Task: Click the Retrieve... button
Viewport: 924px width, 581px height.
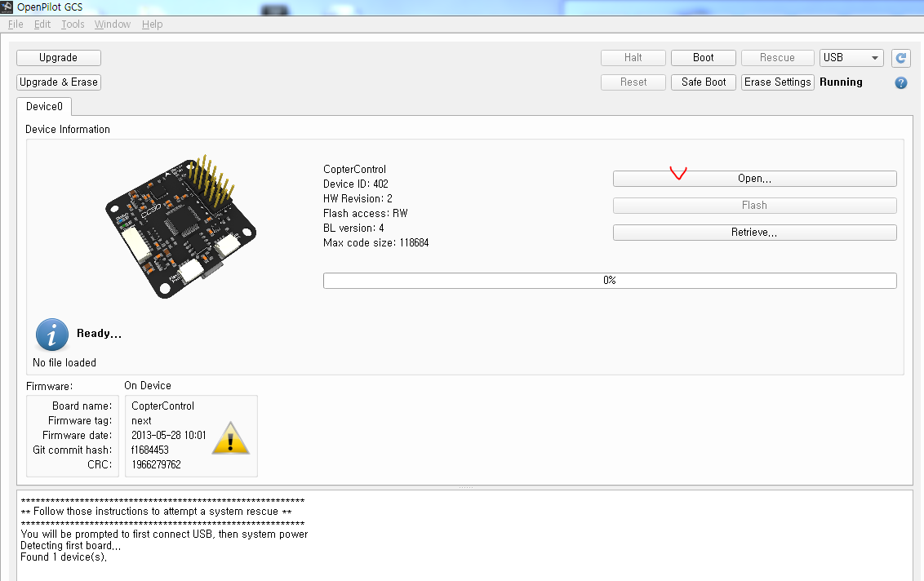Action: (x=754, y=233)
